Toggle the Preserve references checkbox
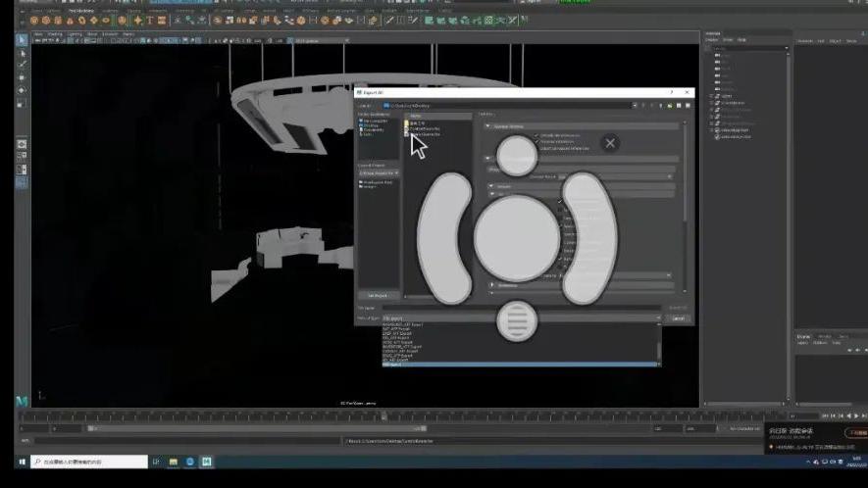 point(536,141)
